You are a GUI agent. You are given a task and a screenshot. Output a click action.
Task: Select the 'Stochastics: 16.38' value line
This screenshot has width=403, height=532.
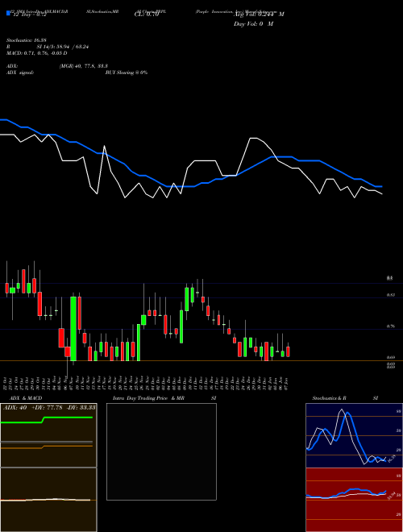tap(26, 40)
